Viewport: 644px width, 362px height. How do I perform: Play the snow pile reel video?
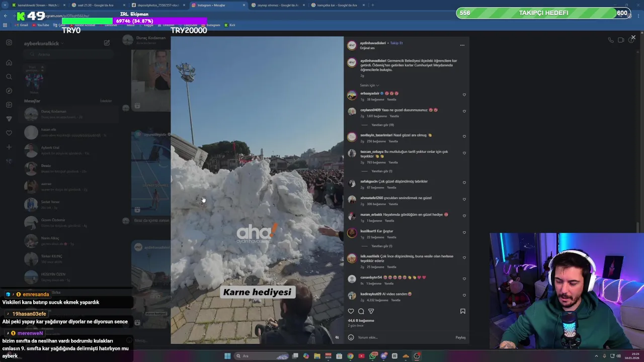pyautogui.click(x=257, y=190)
